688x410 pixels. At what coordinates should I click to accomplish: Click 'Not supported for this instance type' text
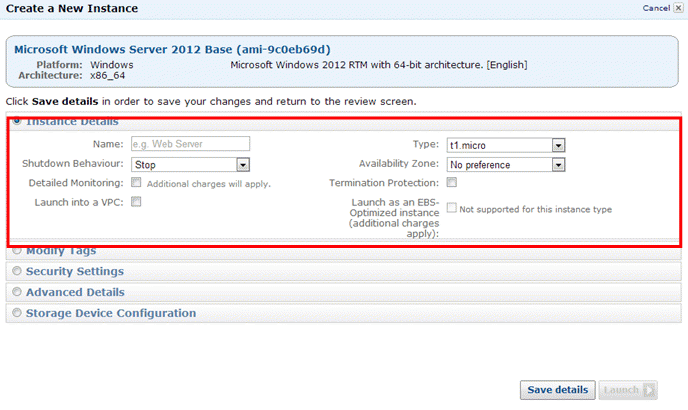[x=535, y=209]
